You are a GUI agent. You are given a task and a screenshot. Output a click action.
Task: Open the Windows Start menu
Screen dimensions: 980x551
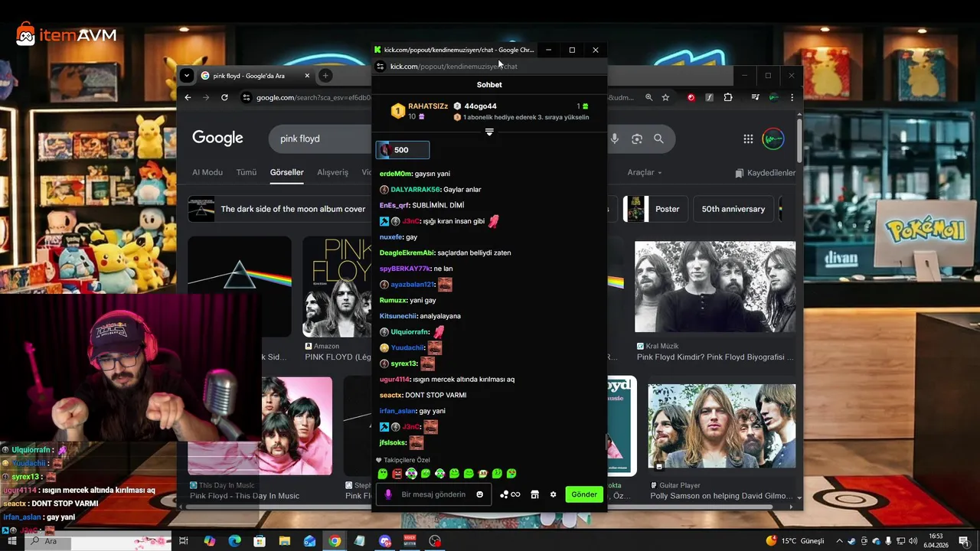11,541
